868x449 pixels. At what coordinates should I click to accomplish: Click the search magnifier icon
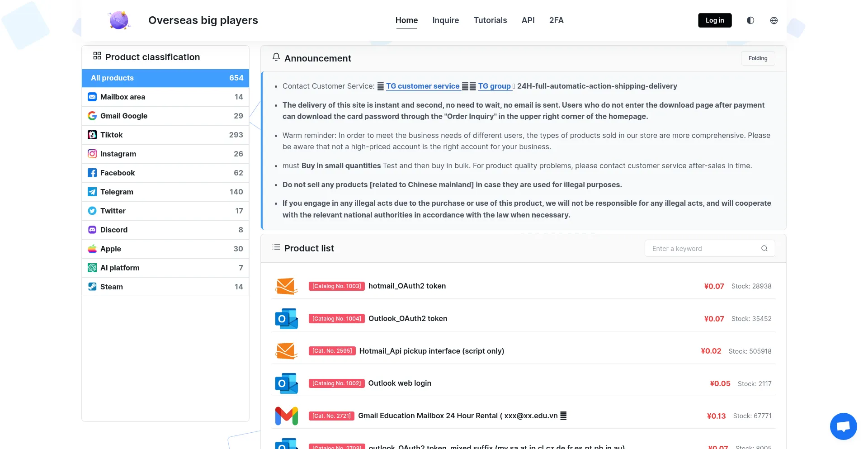point(764,248)
